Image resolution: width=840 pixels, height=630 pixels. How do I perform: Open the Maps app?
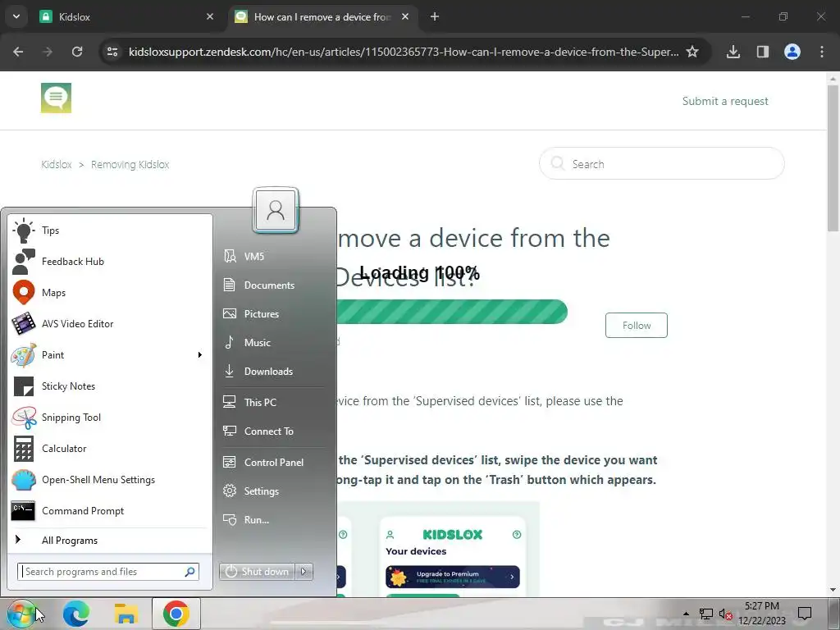click(110, 293)
